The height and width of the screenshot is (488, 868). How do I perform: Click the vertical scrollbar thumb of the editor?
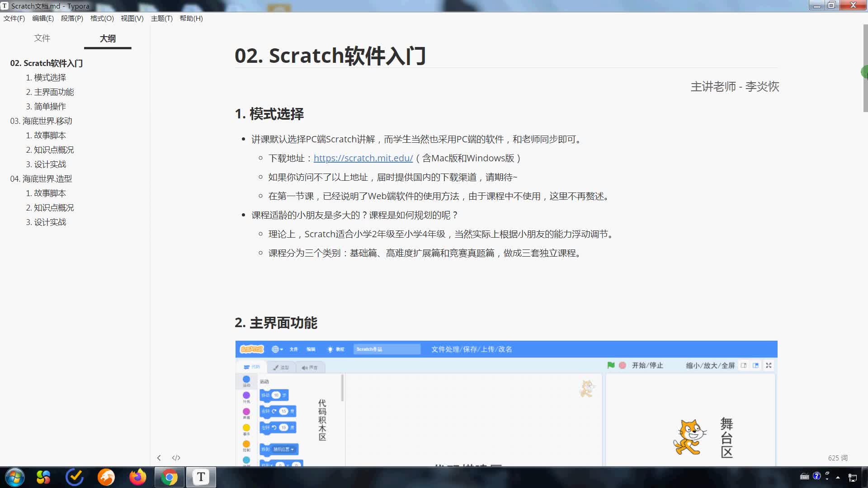click(865, 68)
